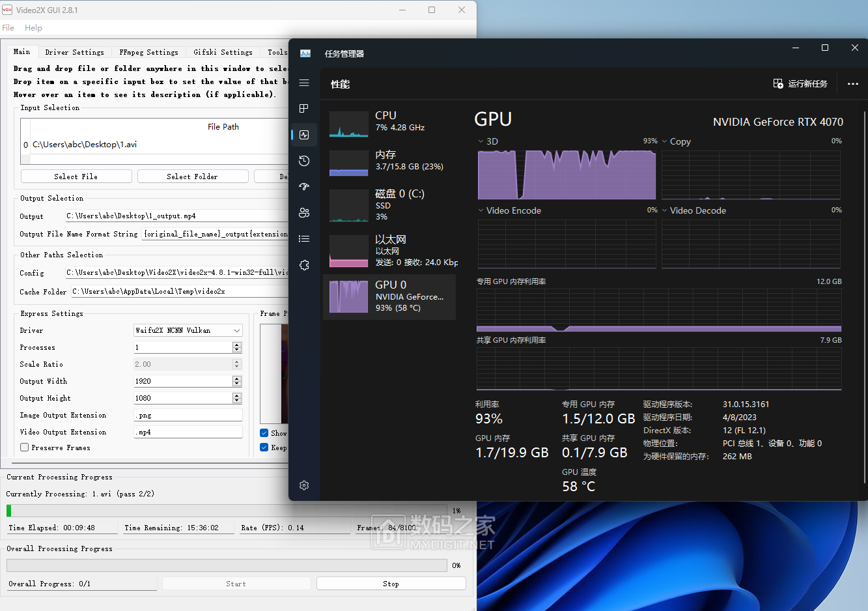Click the 专用 GPU 内存利用率 dedicated memory graph

659,311
